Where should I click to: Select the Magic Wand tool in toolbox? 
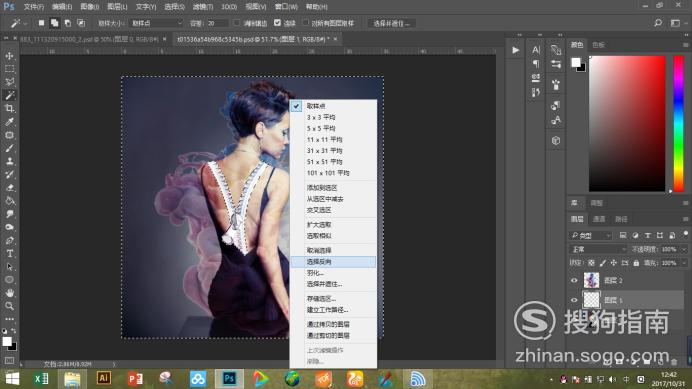tap(9, 95)
